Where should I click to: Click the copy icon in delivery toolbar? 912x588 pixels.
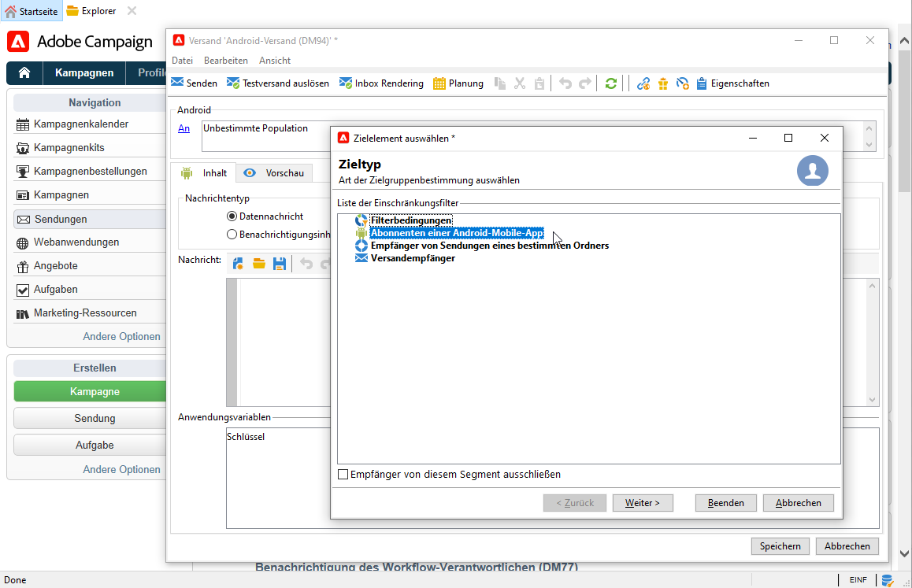500,83
